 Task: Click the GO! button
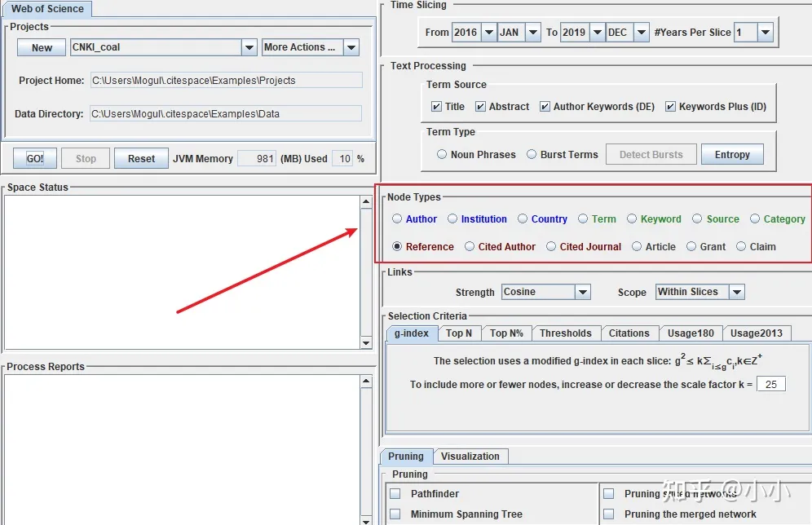click(x=35, y=158)
